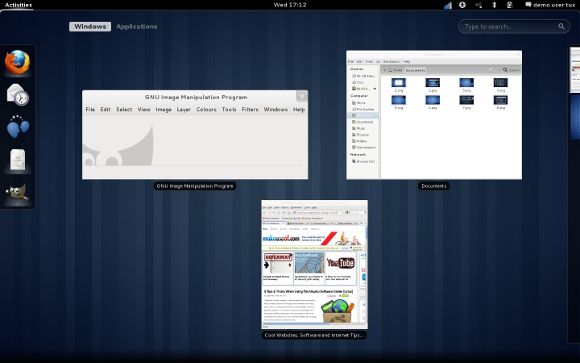The image size is (580, 363).
Task: Open the Windows menu in GIMP window
Action: (x=276, y=109)
